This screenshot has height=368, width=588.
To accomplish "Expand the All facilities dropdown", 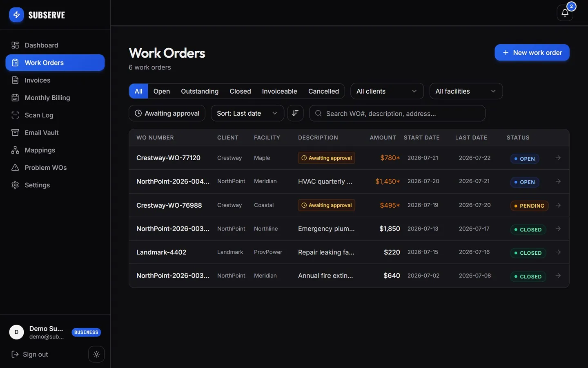I will [466, 91].
